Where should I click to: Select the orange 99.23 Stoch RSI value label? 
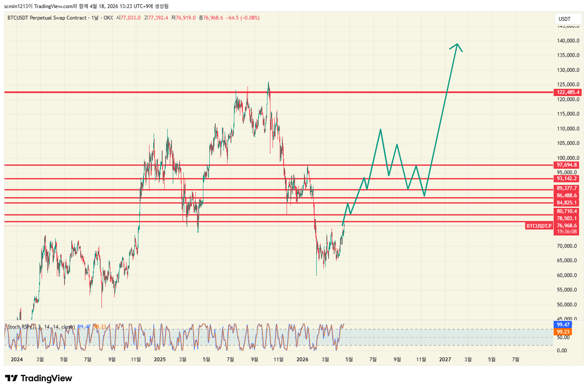[x=563, y=332]
